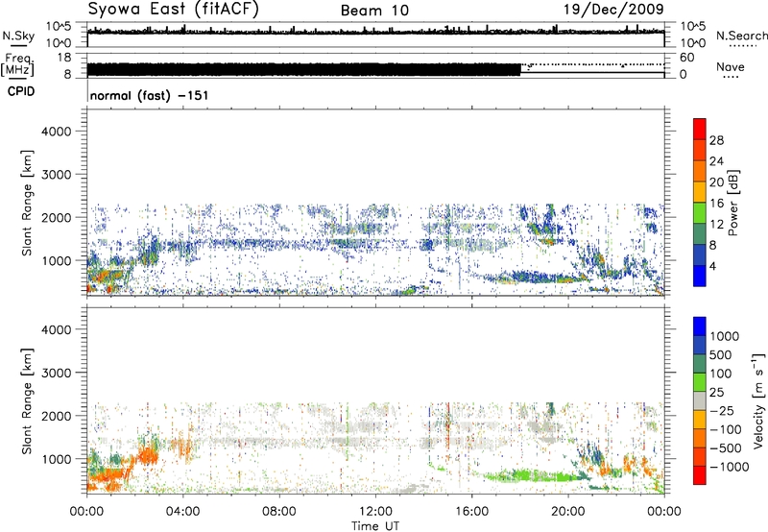Click the '08:00' time axis label

point(279,512)
